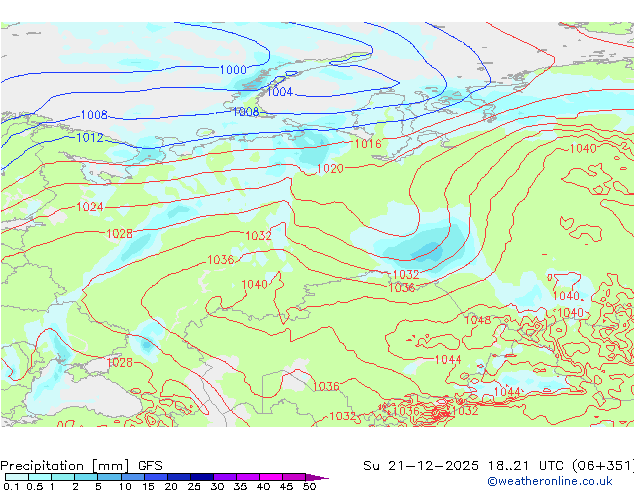Pick the violet legend swatch for 35–40 mm
The image size is (634, 490).
pos(248,477)
